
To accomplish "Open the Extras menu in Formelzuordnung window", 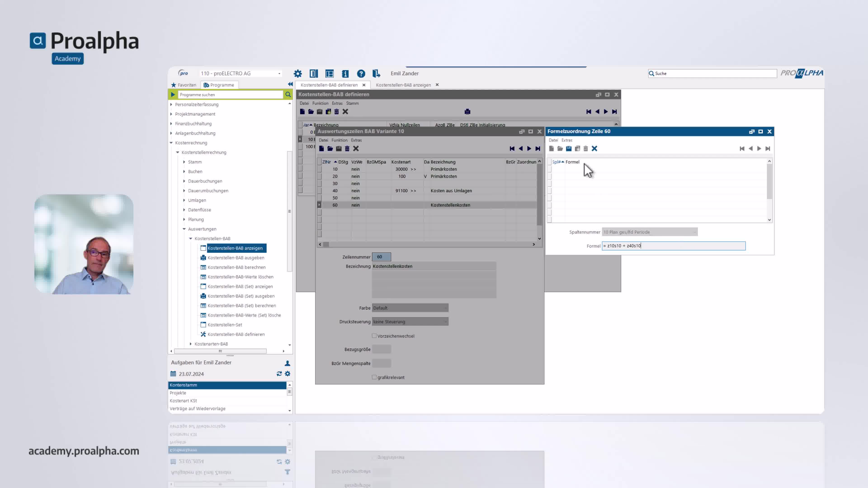I will click(x=567, y=140).
